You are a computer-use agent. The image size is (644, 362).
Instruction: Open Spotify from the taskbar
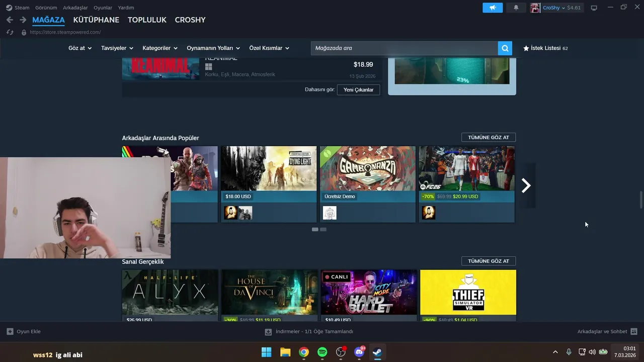click(323, 352)
